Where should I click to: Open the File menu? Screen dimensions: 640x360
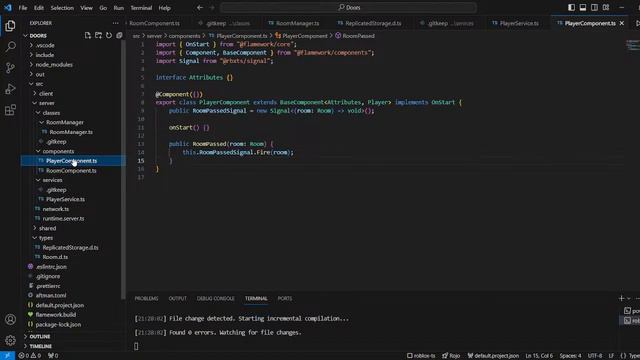[23, 8]
